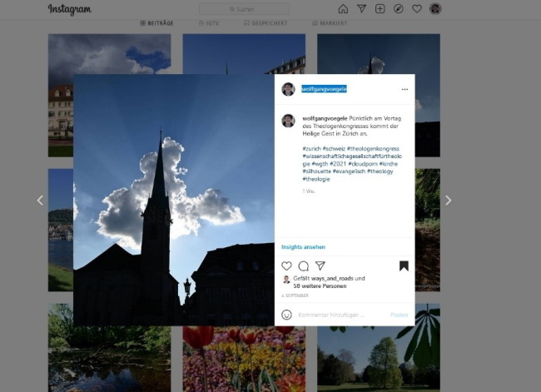Click hashtag #kirche
541x392 pixels.
389,164
